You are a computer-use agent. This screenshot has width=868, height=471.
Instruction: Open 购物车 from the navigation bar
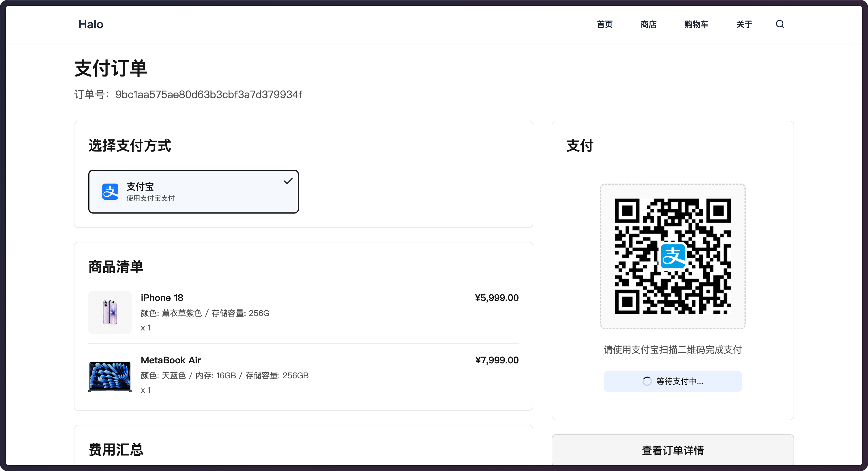click(696, 24)
